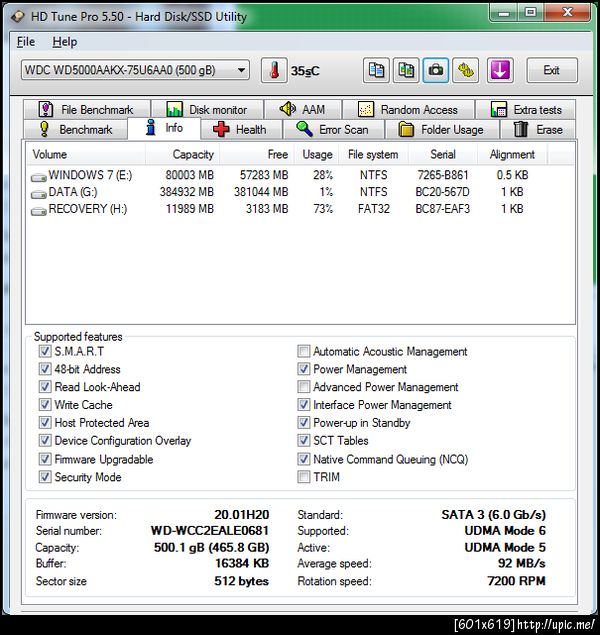Viewport: 600px width, 635px height.
Task: Click the thermometer temperature icon
Action: click(274, 70)
